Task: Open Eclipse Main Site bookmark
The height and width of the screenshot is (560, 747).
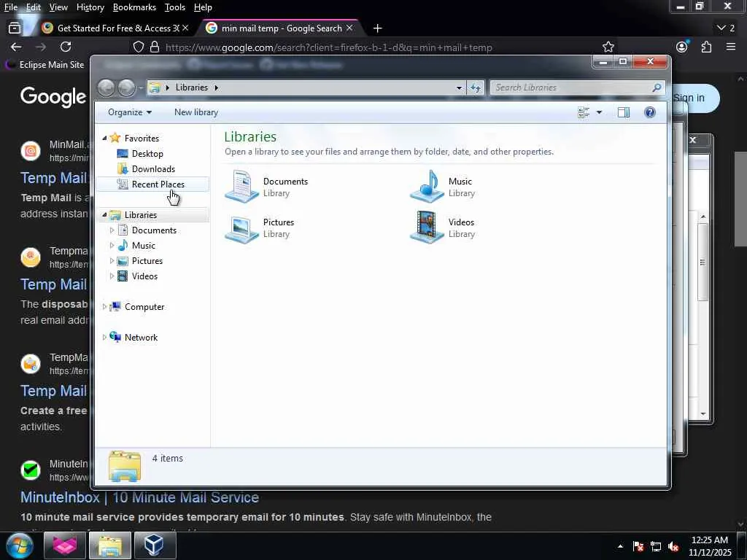Action: pos(44,65)
